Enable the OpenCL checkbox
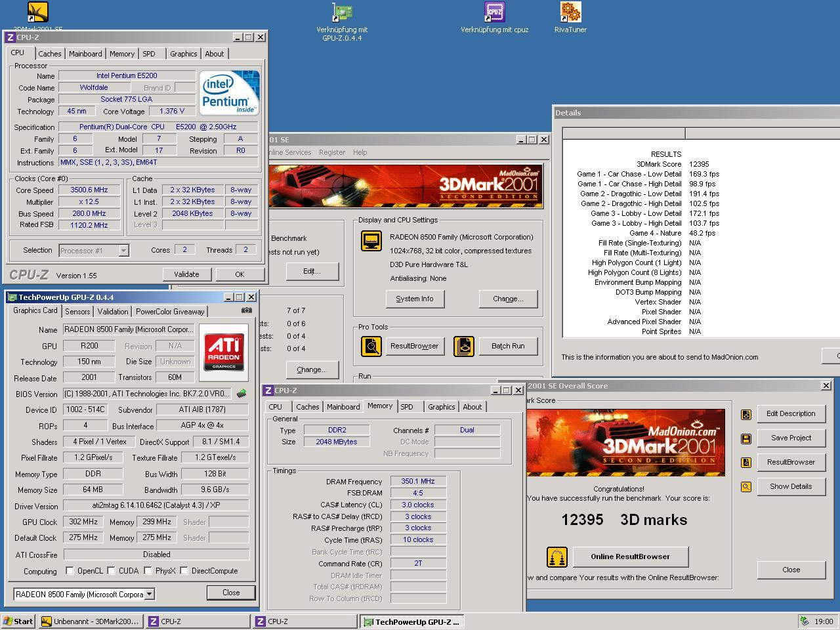840x630 pixels. coord(70,571)
